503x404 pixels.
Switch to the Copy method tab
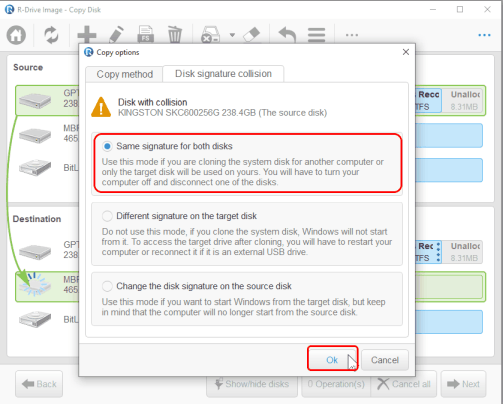coord(124,74)
